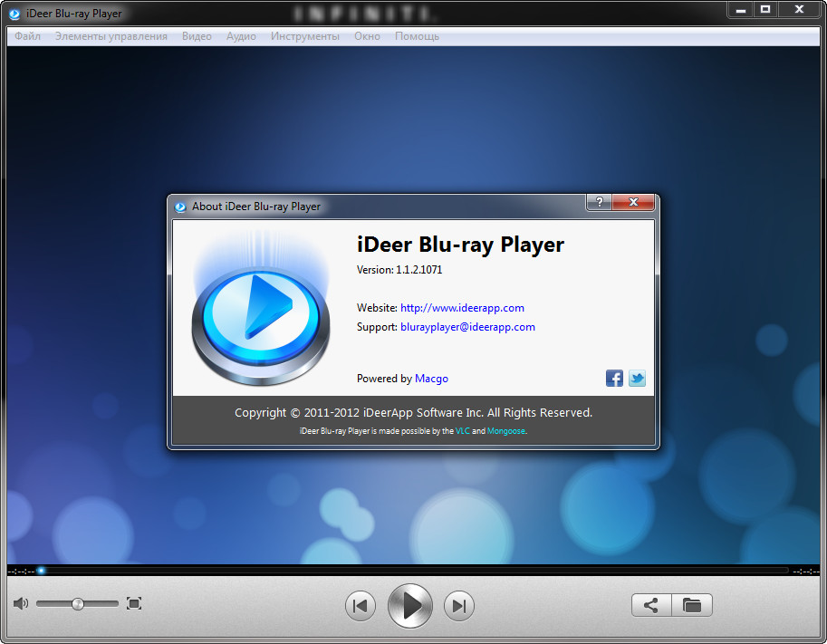Image resolution: width=827 pixels, height=644 pixels.
Task: Close the About iDeer Blu-ray Player dialog
Action: coord(633,202)
